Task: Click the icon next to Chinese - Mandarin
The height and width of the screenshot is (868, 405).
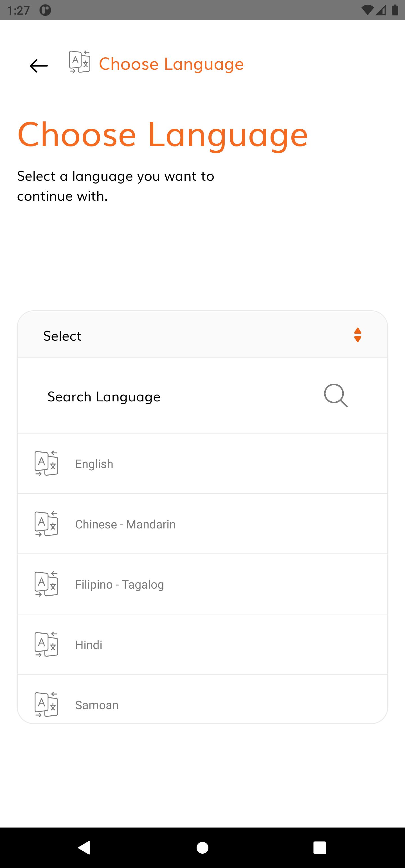Action: (46, 524)
